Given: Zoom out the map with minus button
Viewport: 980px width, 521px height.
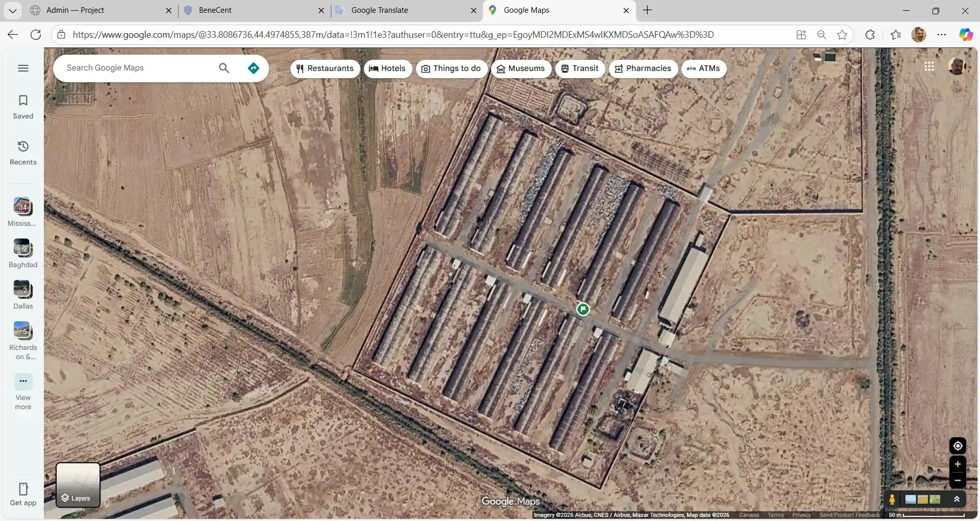Looking at the screenshot, I should pos(958,480).
